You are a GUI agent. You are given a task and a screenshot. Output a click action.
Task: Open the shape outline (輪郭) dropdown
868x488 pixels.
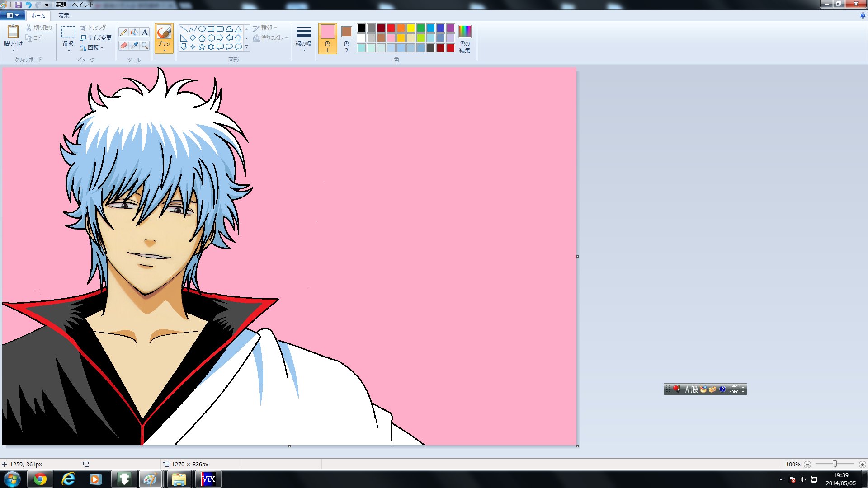[x=265, y=28]
